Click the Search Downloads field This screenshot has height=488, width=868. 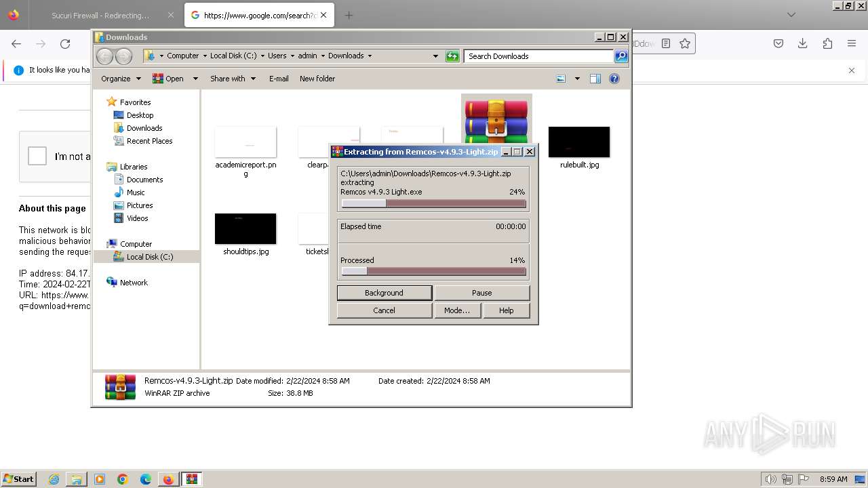point(539,56)
